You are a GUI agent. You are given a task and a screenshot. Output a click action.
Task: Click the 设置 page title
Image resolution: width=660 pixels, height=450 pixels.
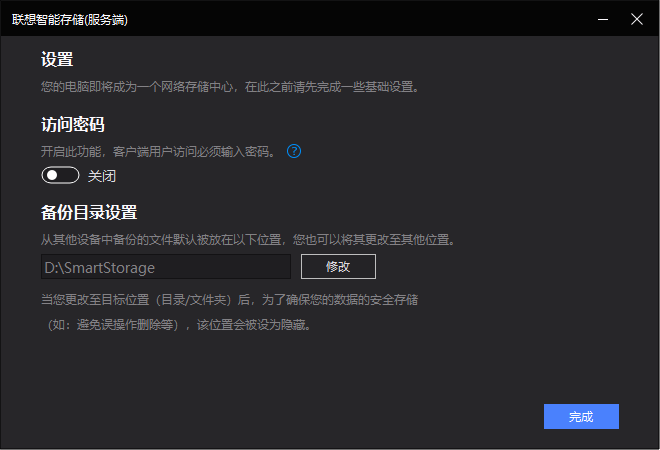pyautogui.click(x=57, y=59)
